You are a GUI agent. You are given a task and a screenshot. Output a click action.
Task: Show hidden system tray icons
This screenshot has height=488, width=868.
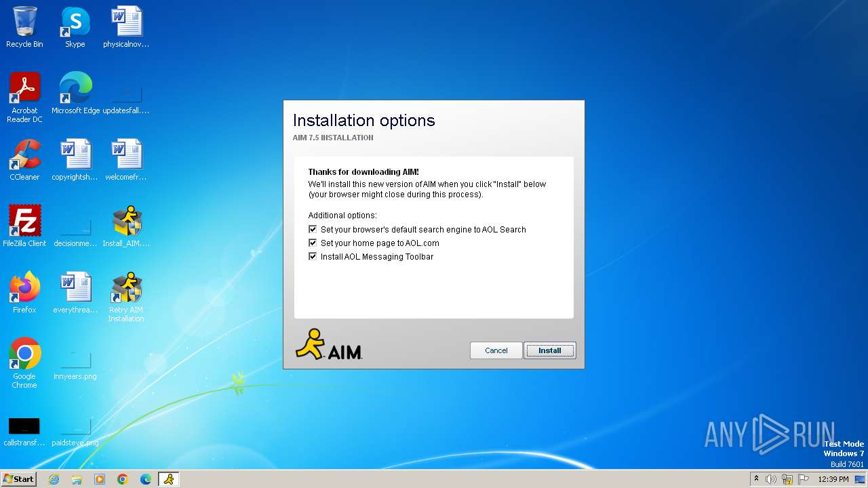pyautogui.click(x=756, y=479)
